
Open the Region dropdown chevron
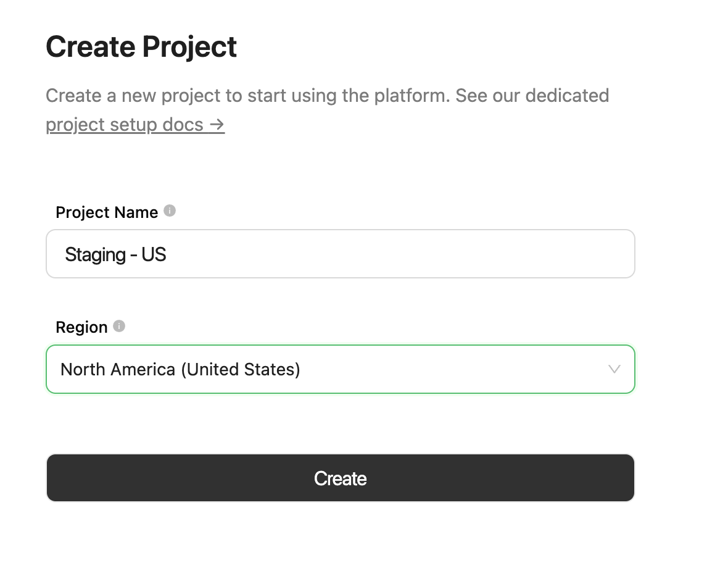point(613,369)
